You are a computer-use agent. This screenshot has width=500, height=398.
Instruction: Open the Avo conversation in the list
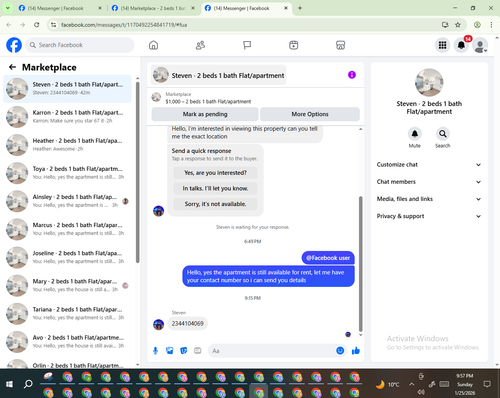67,342
